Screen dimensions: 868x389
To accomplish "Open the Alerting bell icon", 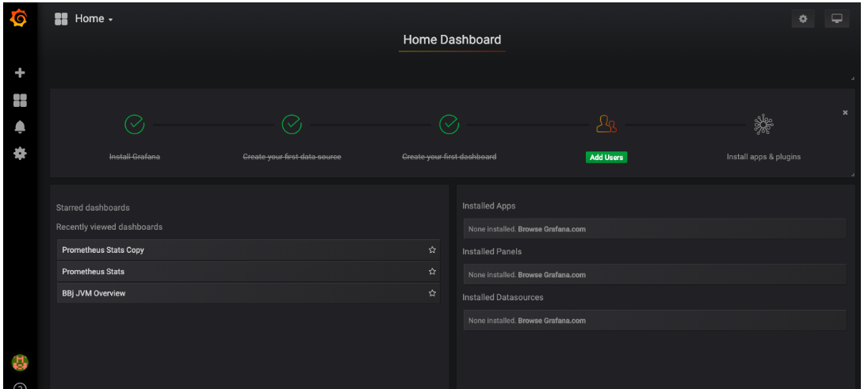I will tap(20, 127).
